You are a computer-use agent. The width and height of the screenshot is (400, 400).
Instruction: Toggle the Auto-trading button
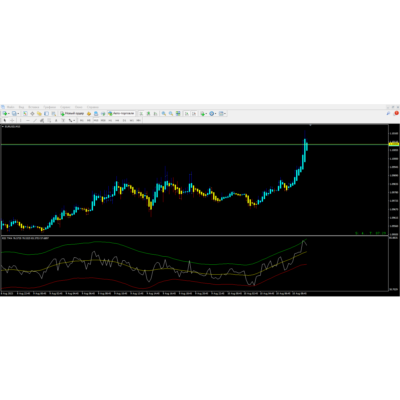121,114
